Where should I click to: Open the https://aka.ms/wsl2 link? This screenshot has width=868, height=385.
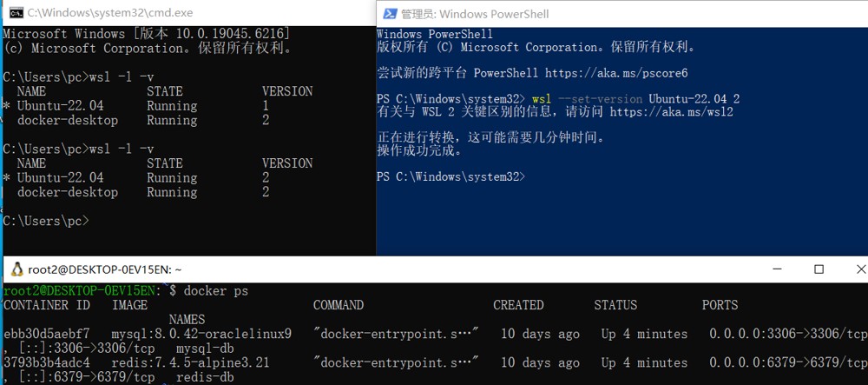(x=672, y=112)
